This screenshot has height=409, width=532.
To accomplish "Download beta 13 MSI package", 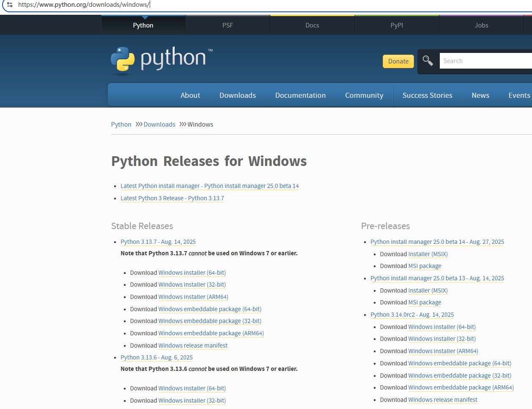I will (x=425, y=302).
